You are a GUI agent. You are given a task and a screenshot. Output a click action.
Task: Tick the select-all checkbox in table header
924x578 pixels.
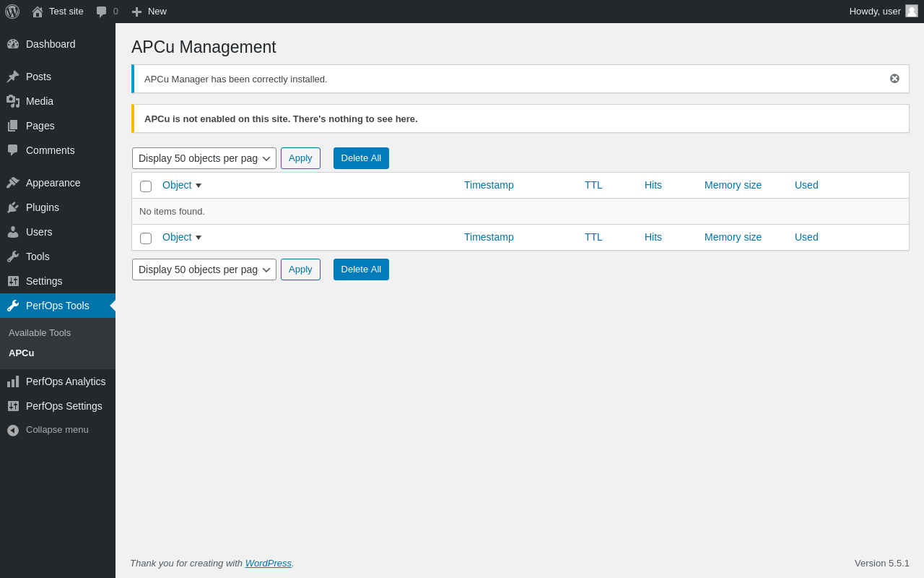(x=146, y=186)
